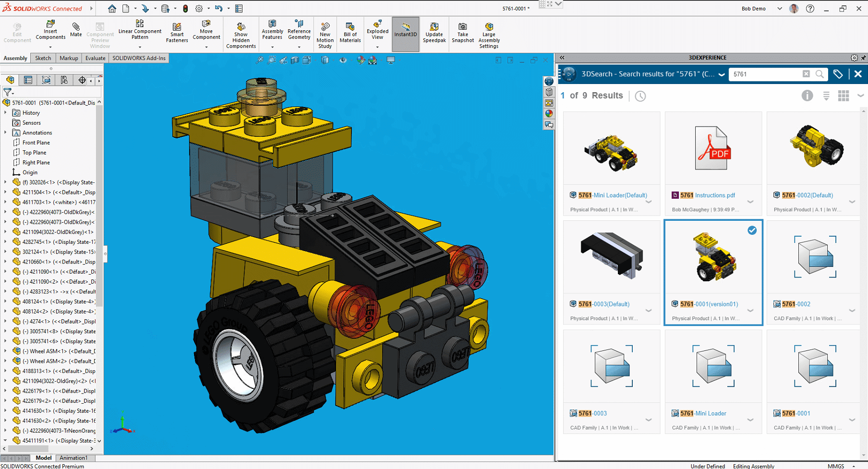This screenshot has width=868, height=469.
Task: Open 5761-0002(Default) link
Action: click(808, 195)
